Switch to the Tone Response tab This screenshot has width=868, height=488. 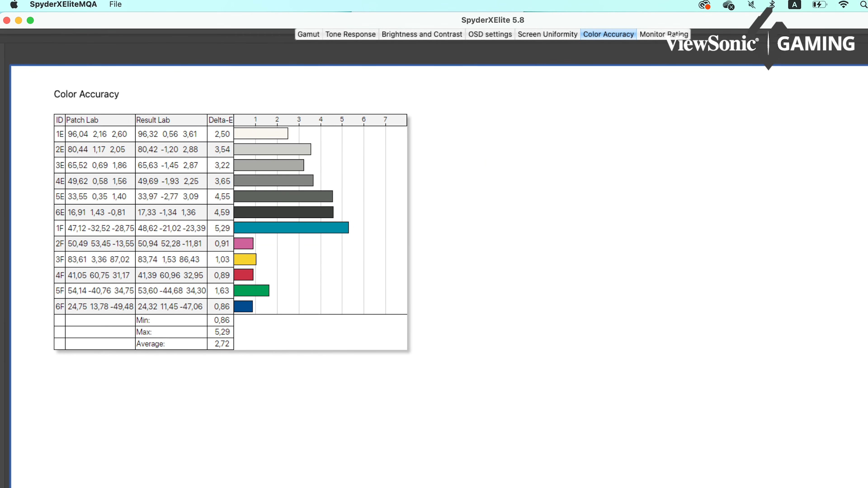(x=350, y=34)
